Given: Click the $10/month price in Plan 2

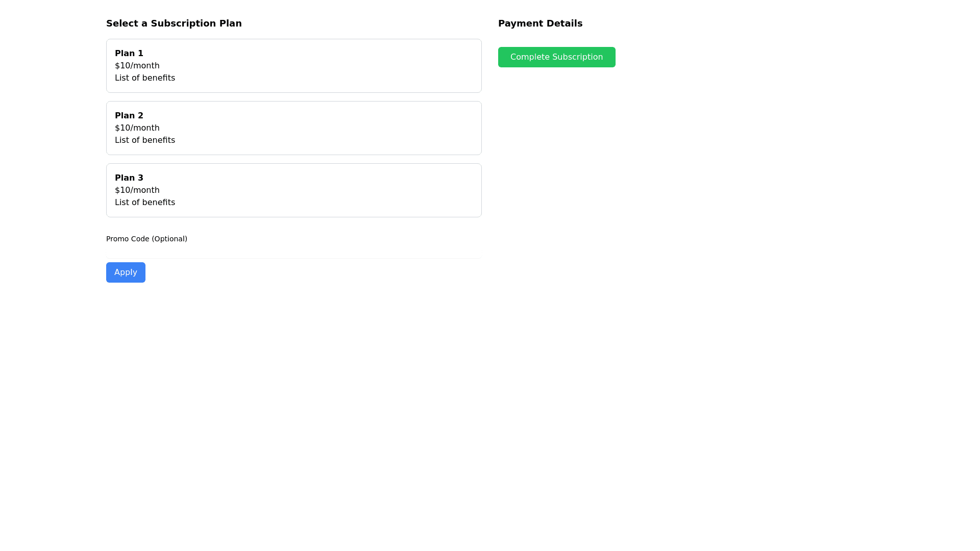Looking at the screenshot, I should coord(137,128).
